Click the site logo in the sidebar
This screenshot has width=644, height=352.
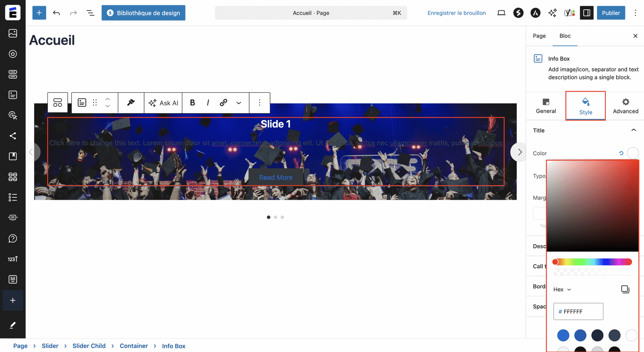click(13, 13)
